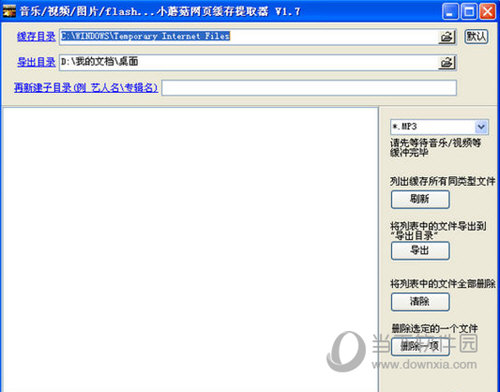Click inside the empty file list area
Viewport: 500px width, 392px height.
[x=190, y=249]
